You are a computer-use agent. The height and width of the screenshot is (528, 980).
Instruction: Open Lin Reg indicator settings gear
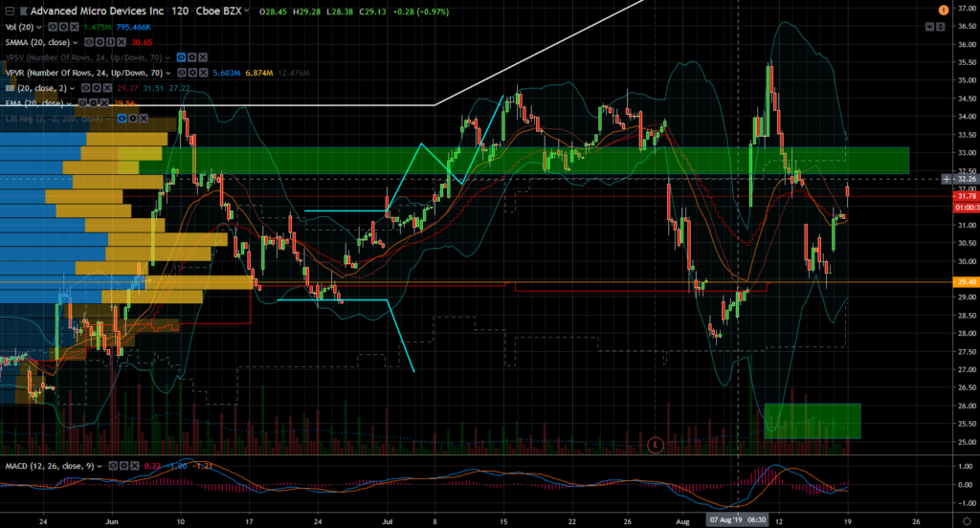132,119
